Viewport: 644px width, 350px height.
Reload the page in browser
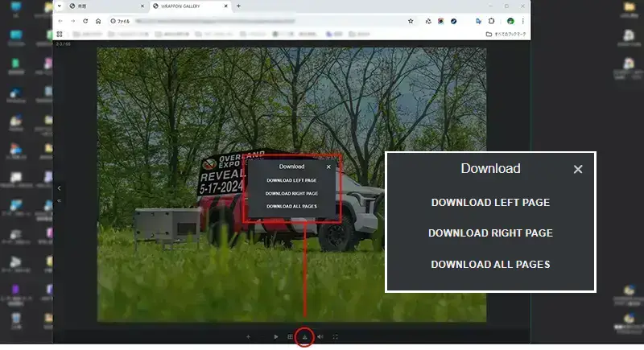click(x=85, y=21)
